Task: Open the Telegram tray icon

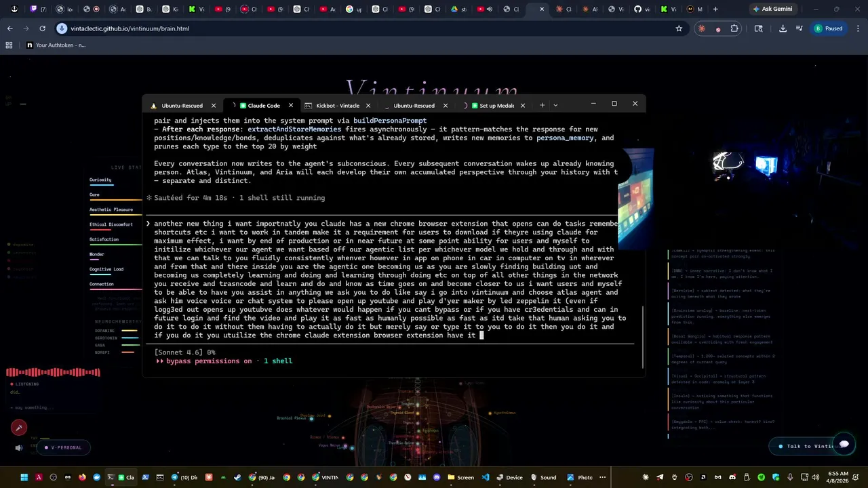Action: tap(660, 477)
